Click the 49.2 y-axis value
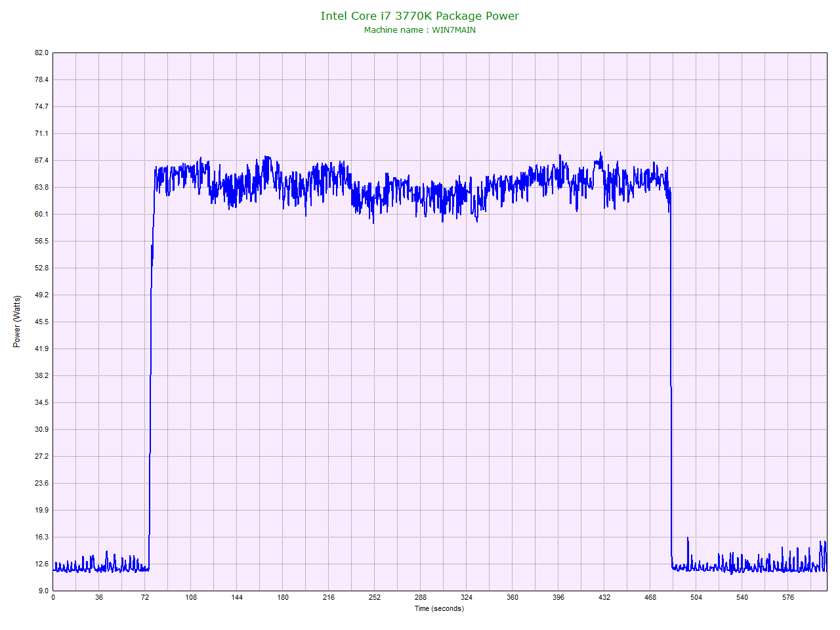The image size is (840, 630). [41, 295]
